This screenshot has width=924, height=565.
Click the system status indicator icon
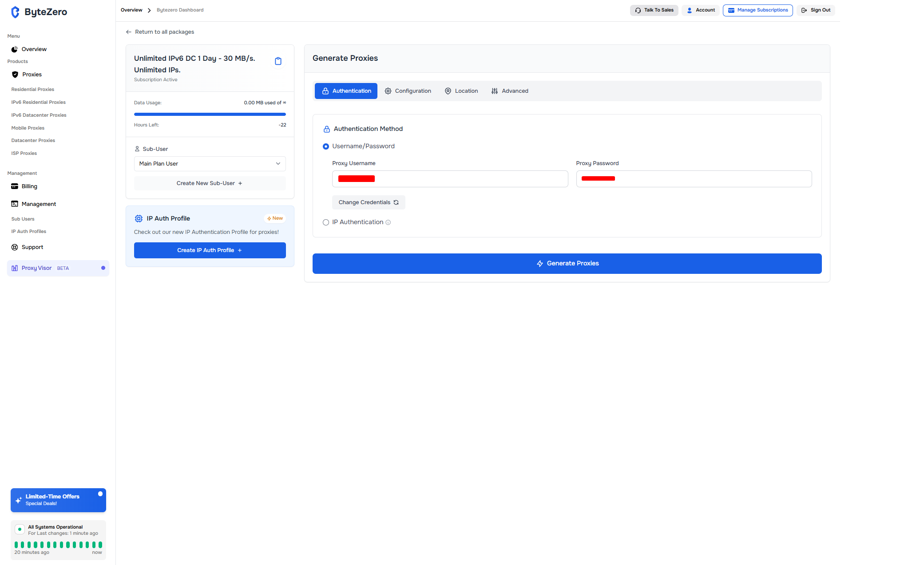point(20,529)
